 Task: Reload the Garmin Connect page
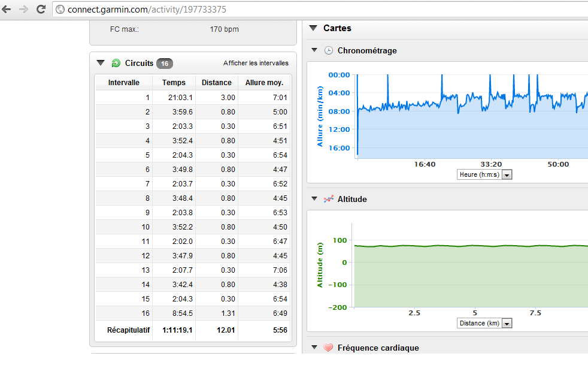41,9
